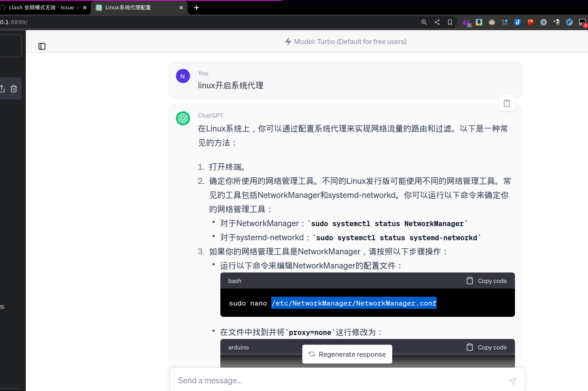This screenshot has width=588, height=391.
Task: Click Regenerate response
Action: point(347,354)
